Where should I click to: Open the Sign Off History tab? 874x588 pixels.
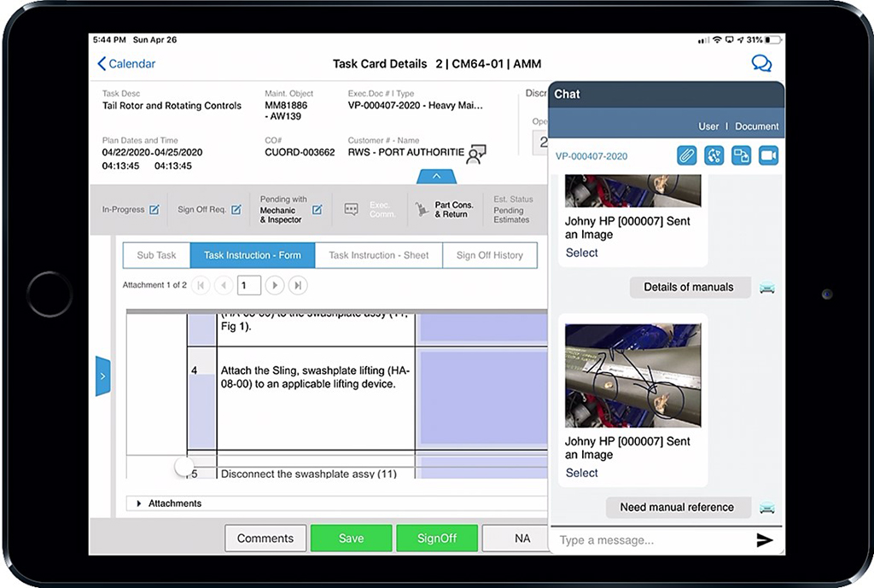[x=490, y=255]
